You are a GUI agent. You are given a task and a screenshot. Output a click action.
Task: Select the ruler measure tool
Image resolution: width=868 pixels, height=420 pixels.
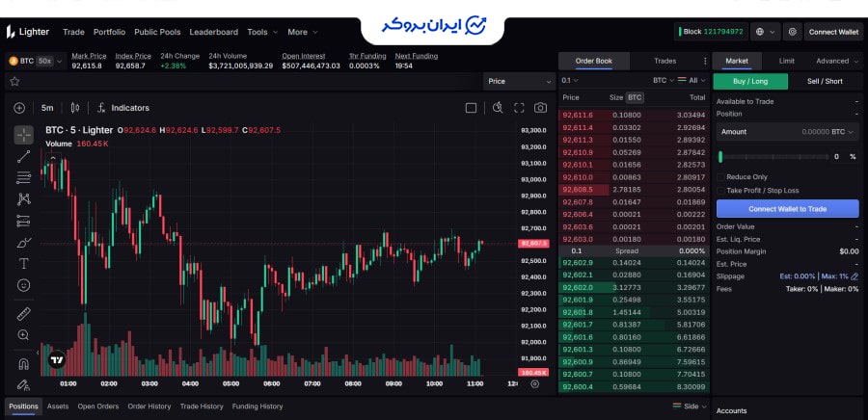(24, 314)
